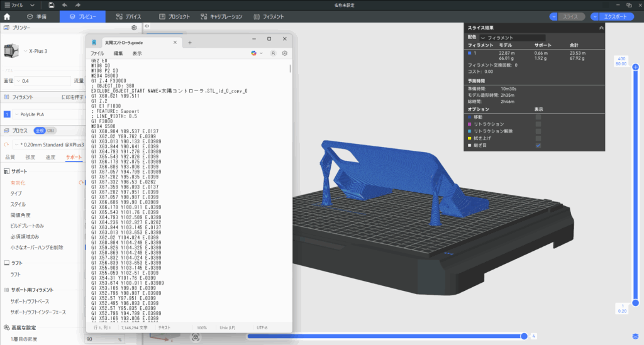Image resolution: width=644 pixels, height=345 pixels.
Task: Enable the リトラクション display checkbox
Action: 538,124
